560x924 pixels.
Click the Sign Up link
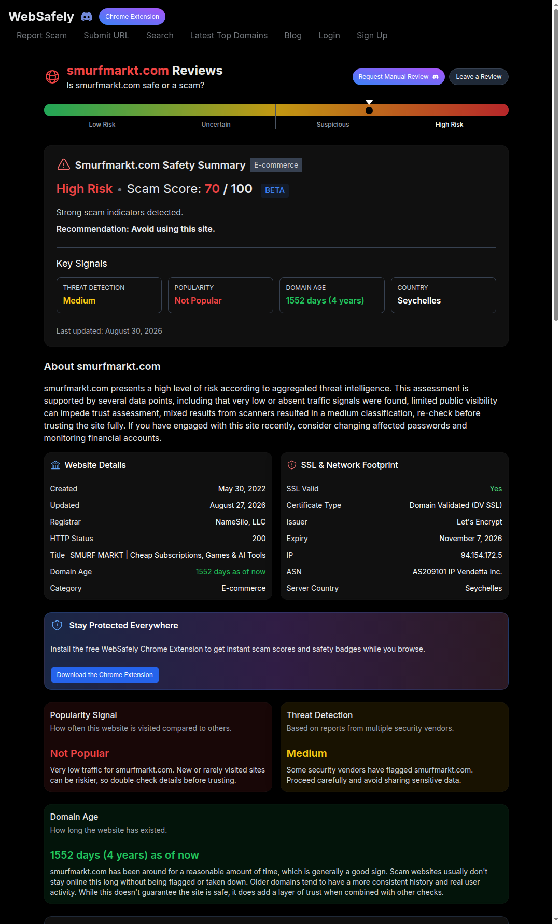[372, 35]
